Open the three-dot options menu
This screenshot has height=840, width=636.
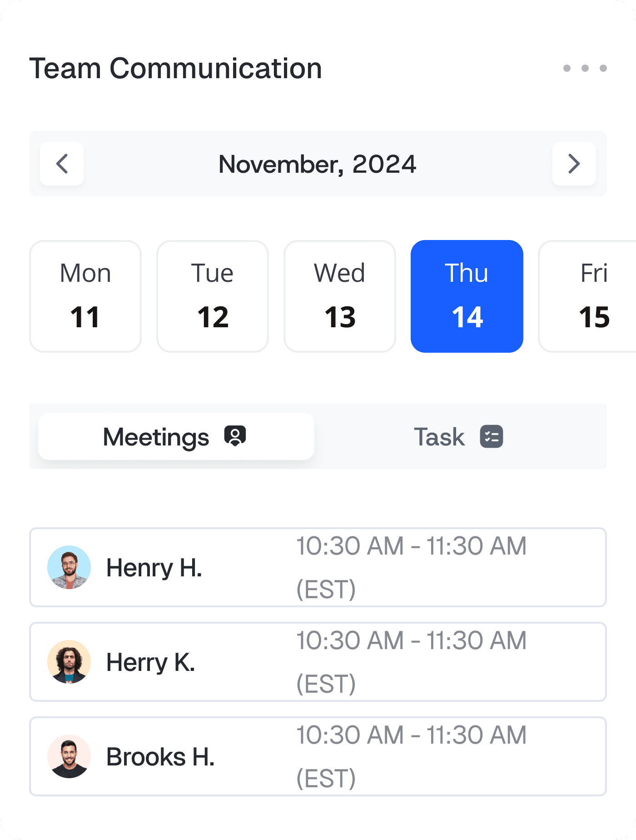point(585,68)
